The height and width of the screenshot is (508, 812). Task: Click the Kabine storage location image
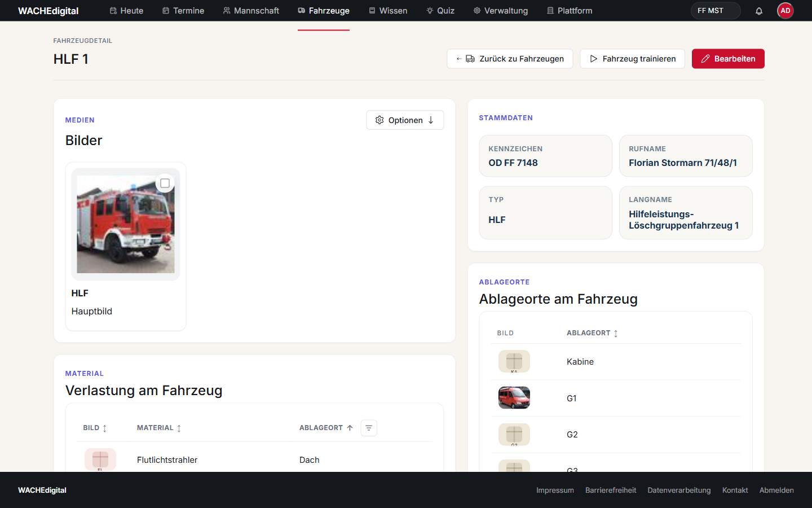pos(514,362)
